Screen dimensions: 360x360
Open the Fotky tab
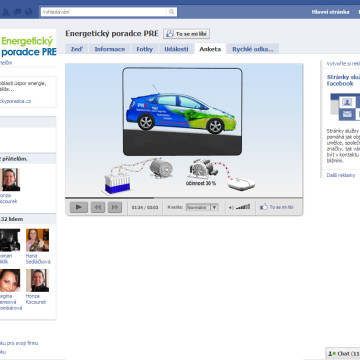[144, 49]
